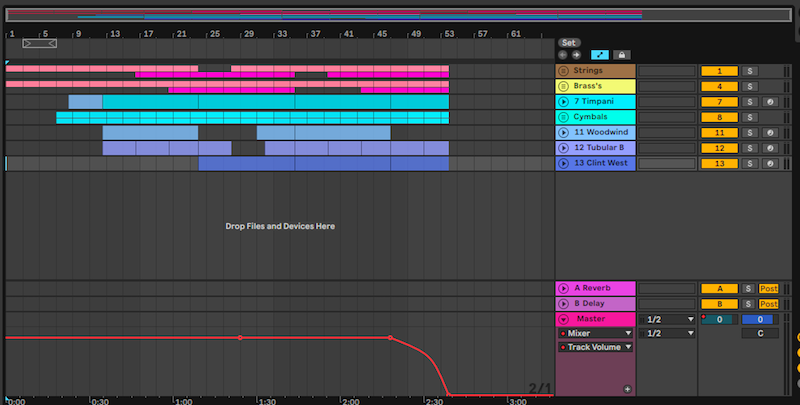This screenshot has height=405, width=800.
Task: Open the Track Volume parameter dropdown
Action: (596, 347)
